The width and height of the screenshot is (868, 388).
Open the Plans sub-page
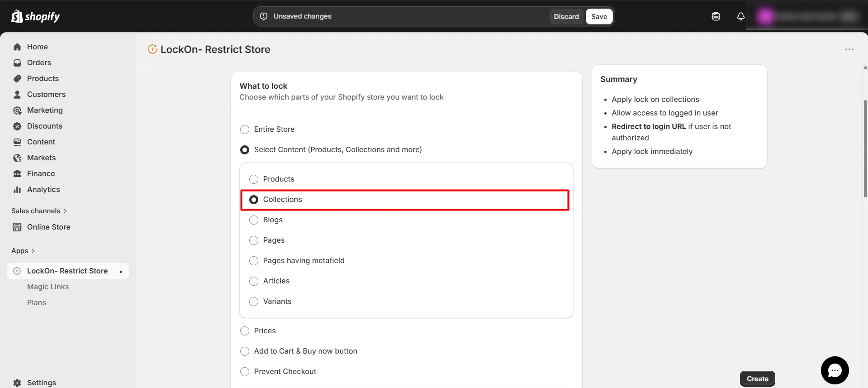tap(37, 302)
